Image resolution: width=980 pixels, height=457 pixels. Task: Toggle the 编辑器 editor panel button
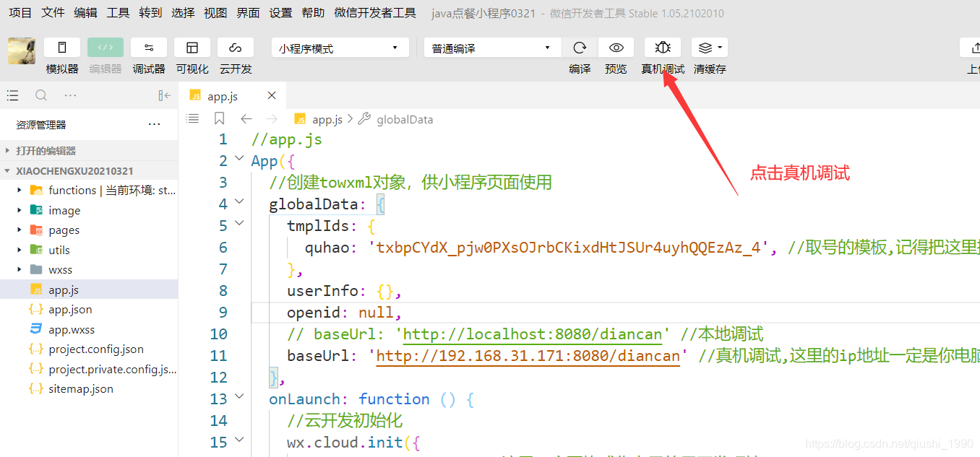[x=106, y=48]
